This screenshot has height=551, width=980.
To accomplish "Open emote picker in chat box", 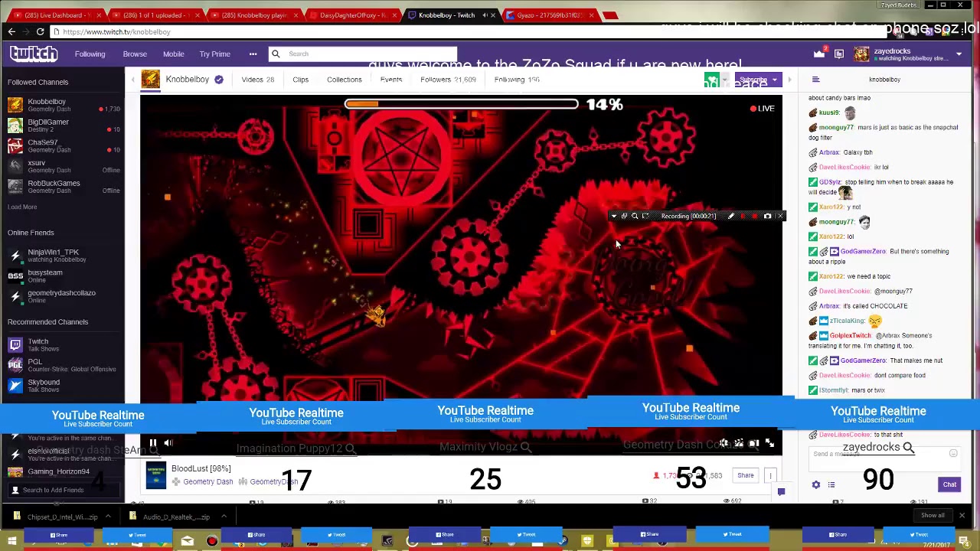I will click(953, 454).
